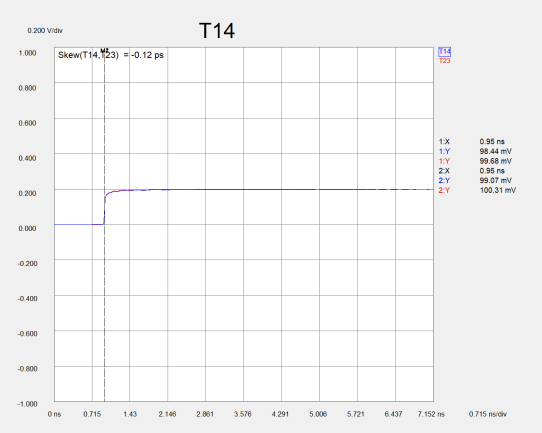Select the T14 trace legend label
Viewport: 542px width, 433px height.
[445, 52]
